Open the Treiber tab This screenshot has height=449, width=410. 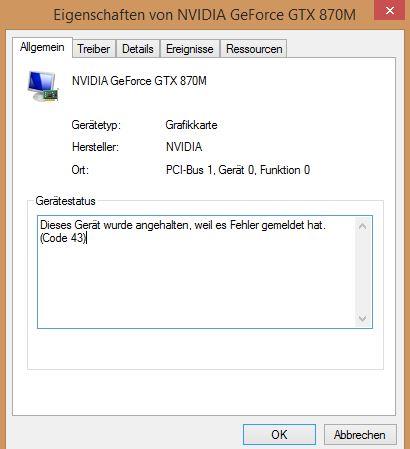pyautogui.click(x=94, y=49)
